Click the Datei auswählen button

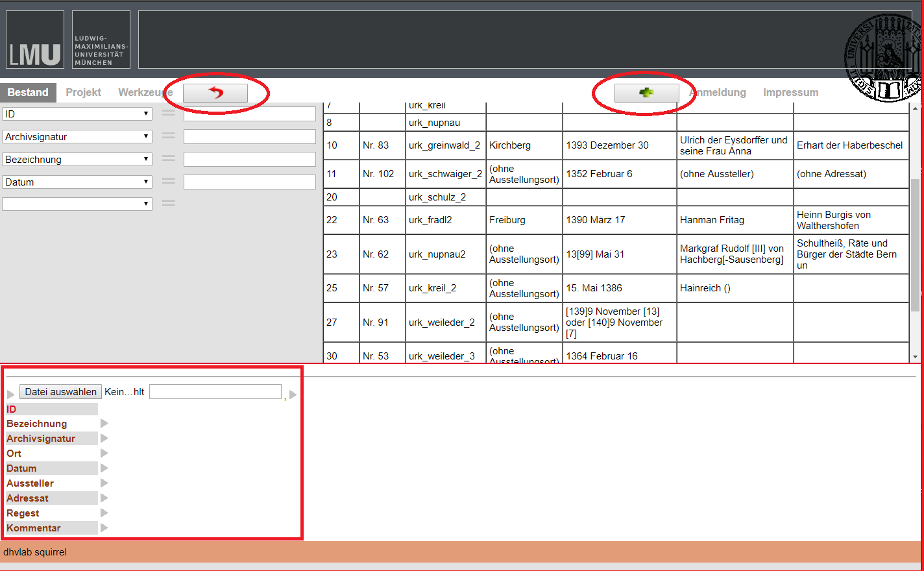[x=60, y=392]
